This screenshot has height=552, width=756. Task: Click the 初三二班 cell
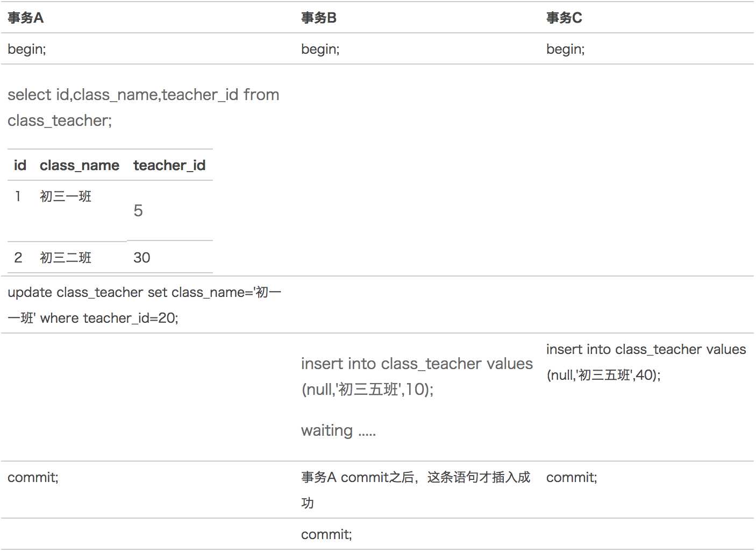[66, 258]
